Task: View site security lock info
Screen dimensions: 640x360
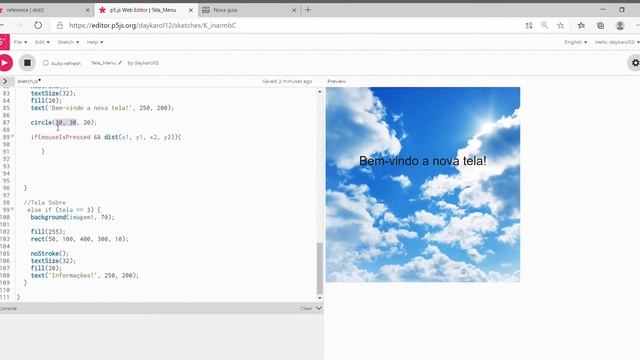Action: (60, 25)
